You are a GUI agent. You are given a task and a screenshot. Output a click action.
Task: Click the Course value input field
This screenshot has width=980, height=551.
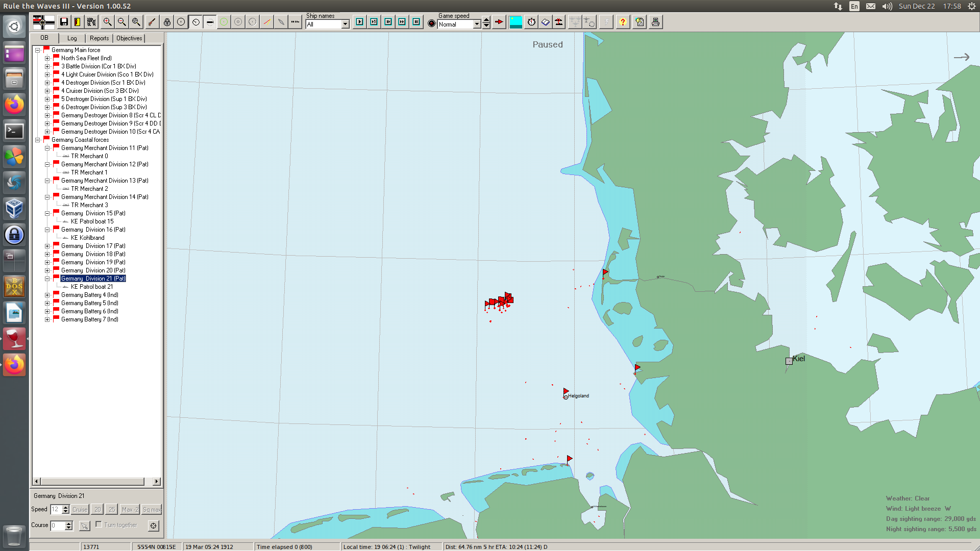[58, 525]
